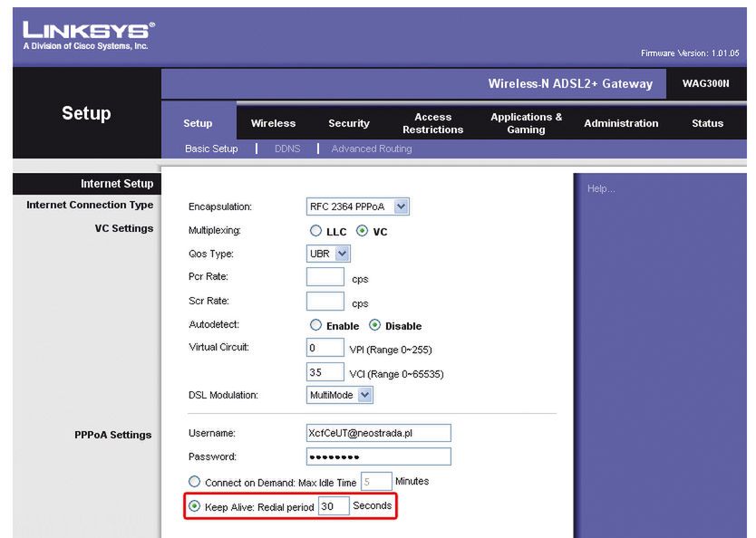Click the Username field
Image resolution: width=756 pixels, height=538 pixels.
(x=379, y=433)
